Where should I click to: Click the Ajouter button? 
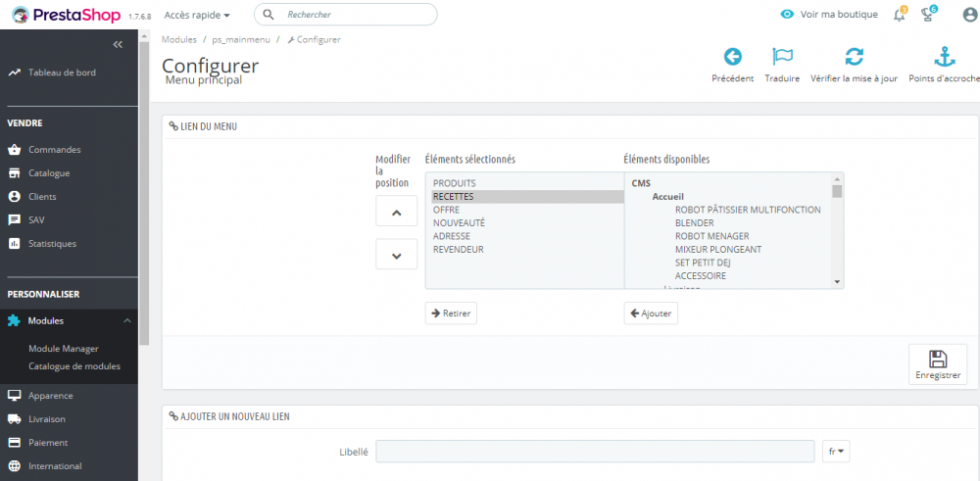coord(651,313)
